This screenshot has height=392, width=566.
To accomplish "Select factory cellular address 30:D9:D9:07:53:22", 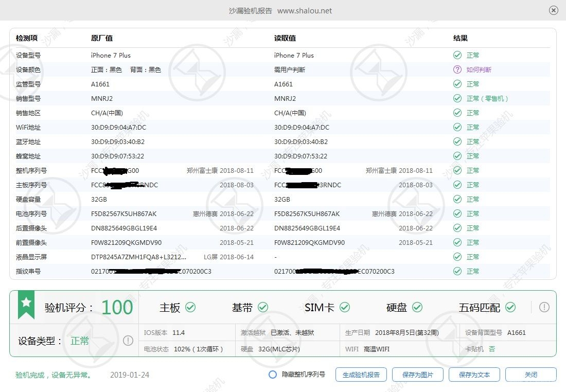I will click(x=117, y=156).
